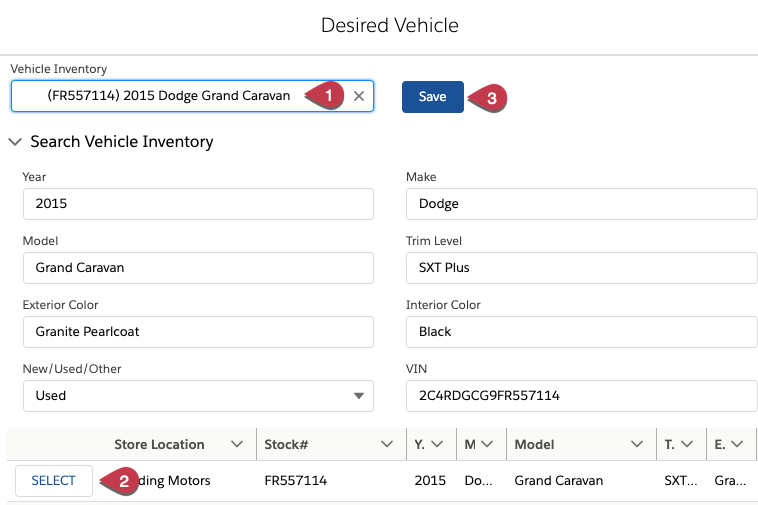
Task: Click the Exterior Color field
Action: point(198,332)
